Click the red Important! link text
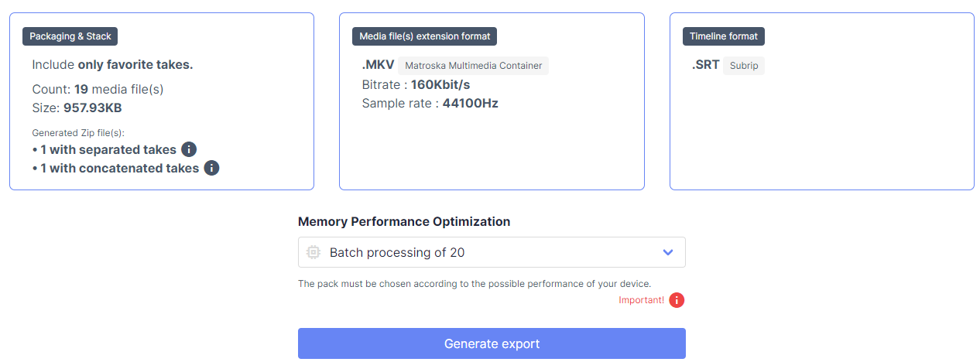This screenshot has height=362, width=980. coord(641,300)
